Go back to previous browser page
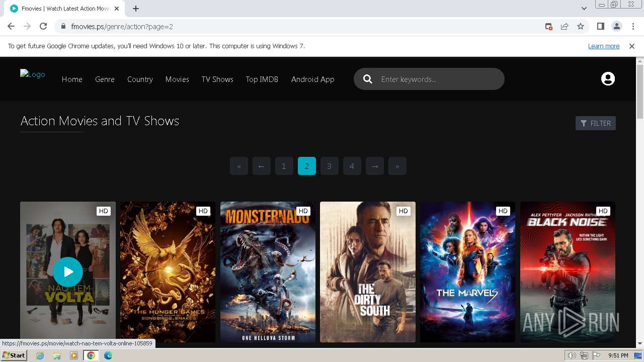This screenshot has width=644, height=362. pos(11,26)
